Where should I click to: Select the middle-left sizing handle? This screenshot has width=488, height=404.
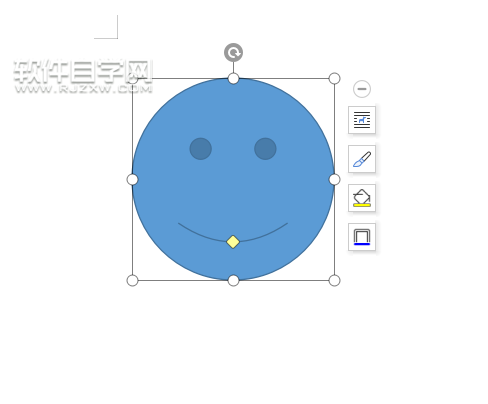click(132, 180)
